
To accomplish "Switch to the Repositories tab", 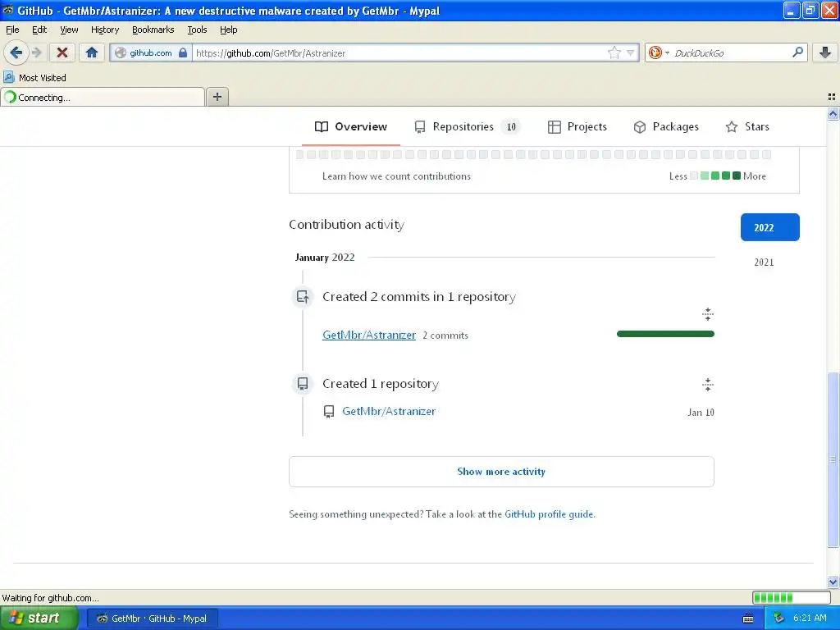I will pyautogui.click(x=466, y=127).
